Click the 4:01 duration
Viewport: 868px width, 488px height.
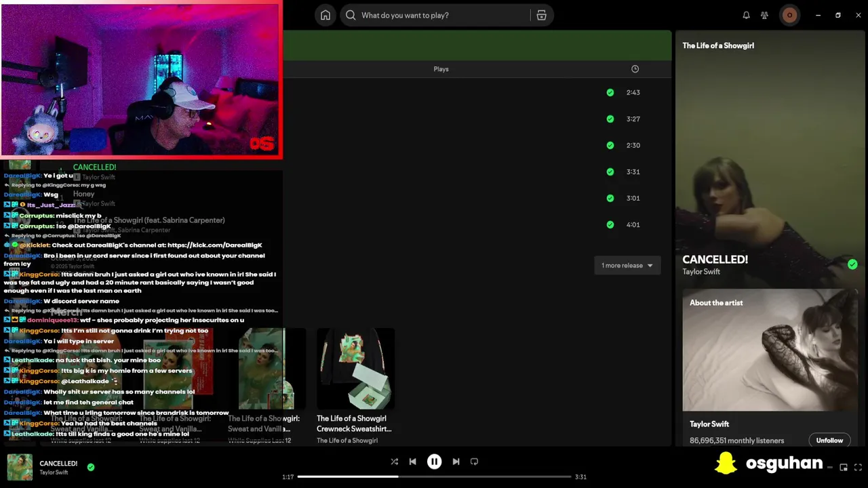pos(633,224)
